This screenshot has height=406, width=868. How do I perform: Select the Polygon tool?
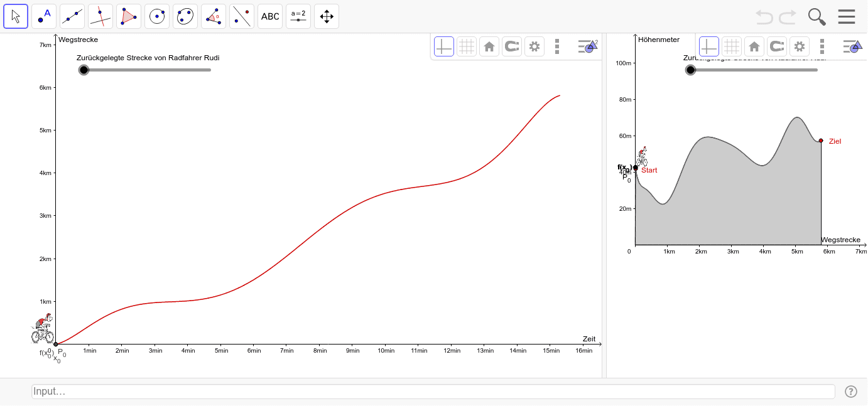129,16
